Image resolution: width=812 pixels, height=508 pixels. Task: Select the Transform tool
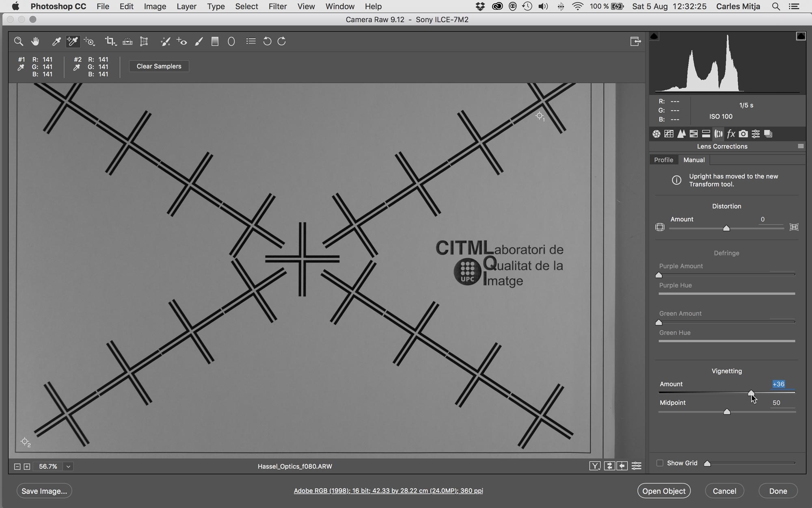[x=144, y=41]
